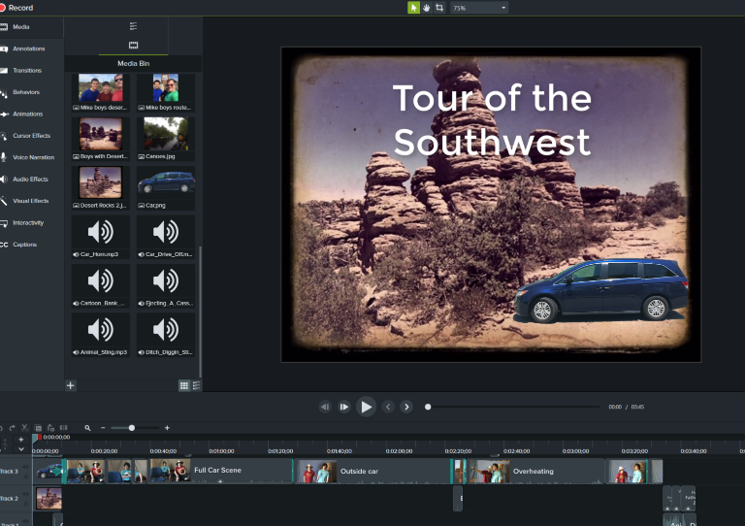Add media with the plus button

tap(71, 385)
